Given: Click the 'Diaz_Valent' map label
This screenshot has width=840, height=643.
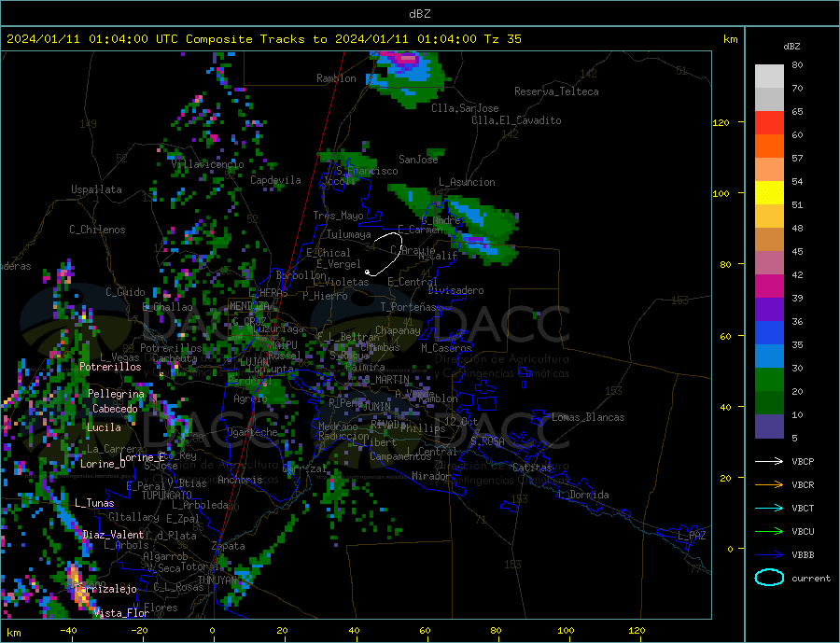Looking at the screenshot, I should coord(113,535).
